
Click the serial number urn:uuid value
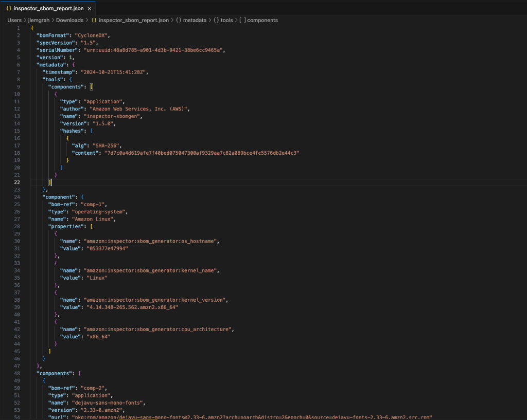coord(153,50)
